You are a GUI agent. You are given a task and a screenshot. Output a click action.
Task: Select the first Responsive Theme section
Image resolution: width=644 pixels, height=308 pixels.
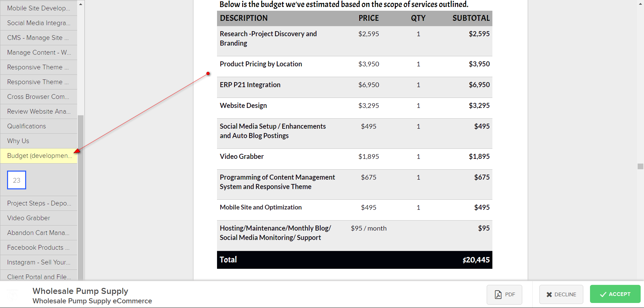pos(39,67)
